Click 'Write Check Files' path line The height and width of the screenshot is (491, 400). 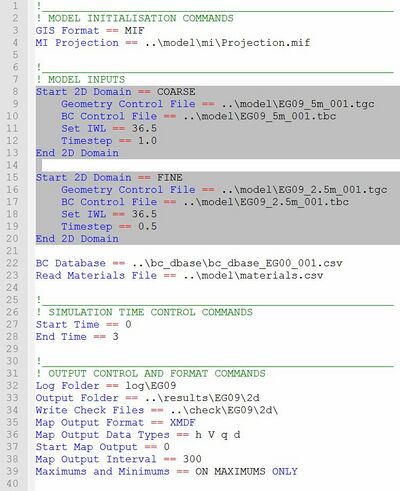tap(157, 410)
